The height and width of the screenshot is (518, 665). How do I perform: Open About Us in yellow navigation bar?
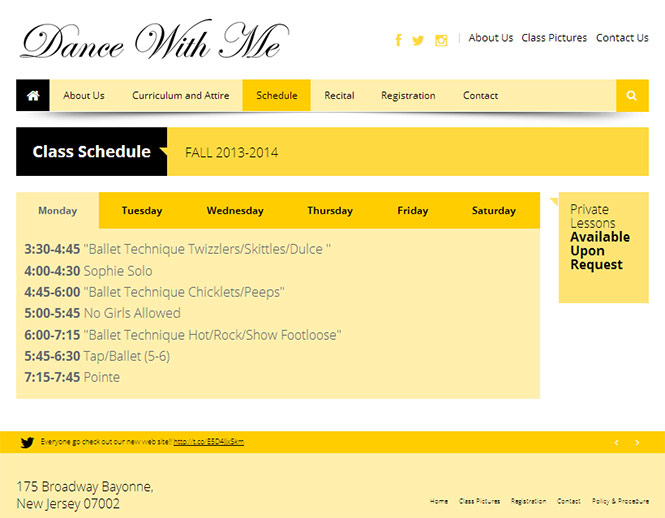pyautogui.click(x=84, y=95)
